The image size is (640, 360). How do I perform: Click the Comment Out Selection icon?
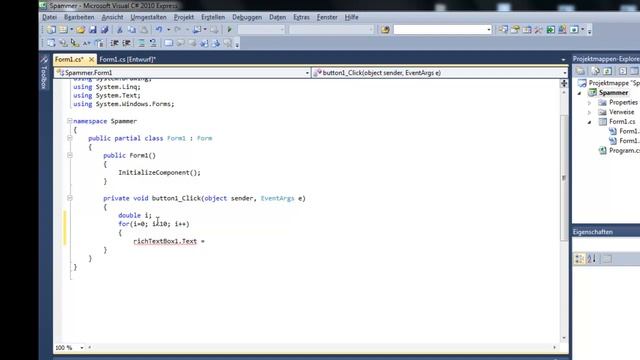coord(141,43)
